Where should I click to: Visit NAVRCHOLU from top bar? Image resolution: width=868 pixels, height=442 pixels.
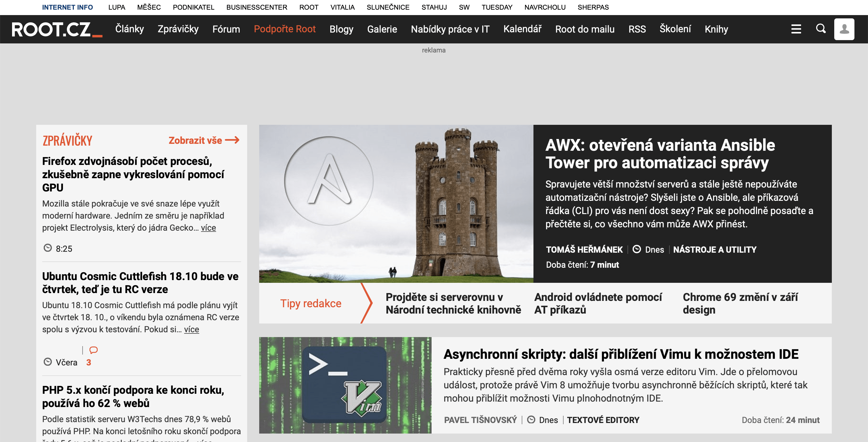coord(545,7)
